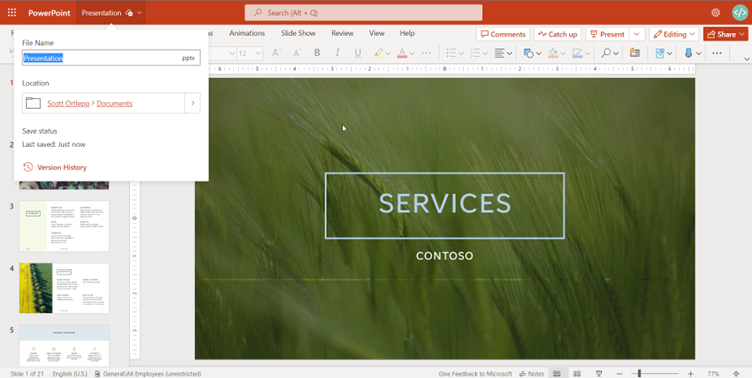Image resolution: width=752 pixels, height=378 pixels.
Task: Open the app launcher grid icon
Action: coord(12,12)
